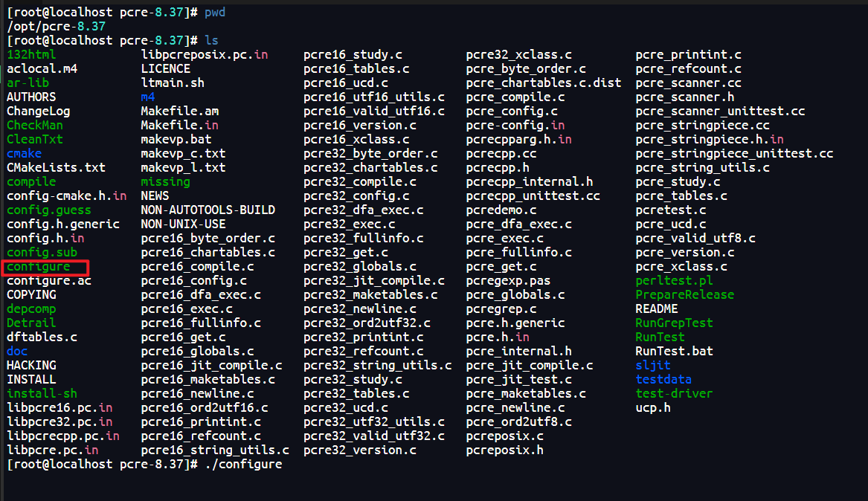Select the config.sub file name
Image resolution: width=868 pixels, height=501 pixels.
tap(42, 252)
